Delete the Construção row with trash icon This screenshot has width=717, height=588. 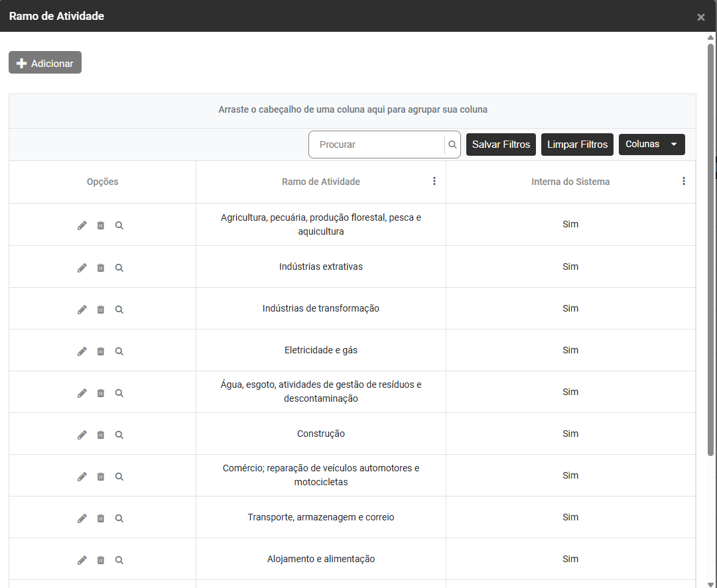pyautogui.click(x=101, y=435)
